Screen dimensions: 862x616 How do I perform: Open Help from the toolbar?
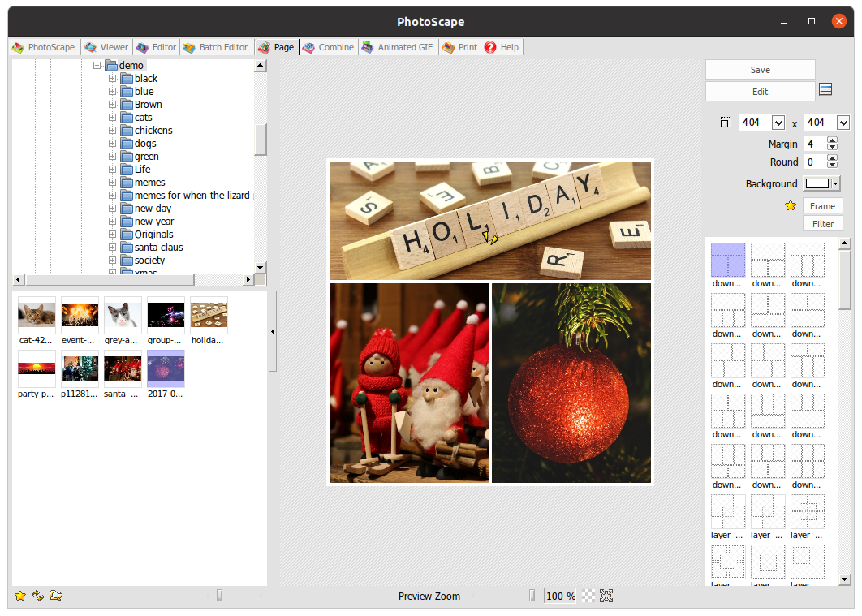tap(502, 47)
